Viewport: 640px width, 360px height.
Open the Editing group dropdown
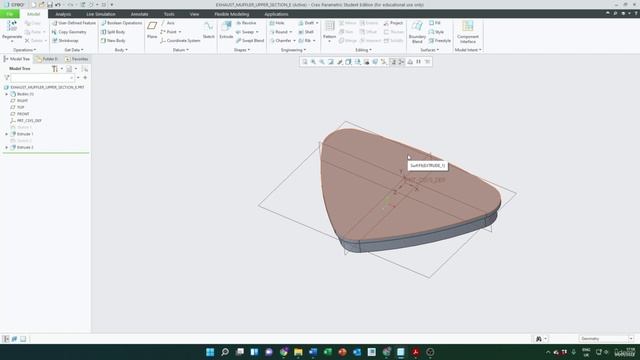pos(363,50)
